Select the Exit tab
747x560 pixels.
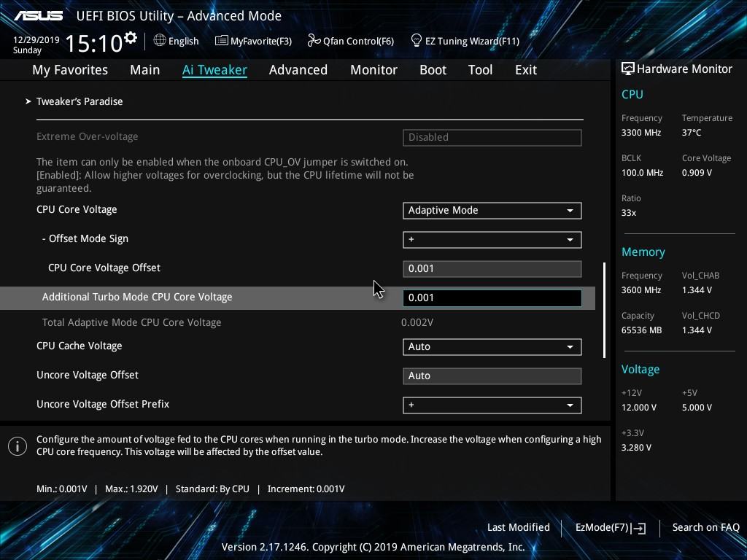coord(526,70)
